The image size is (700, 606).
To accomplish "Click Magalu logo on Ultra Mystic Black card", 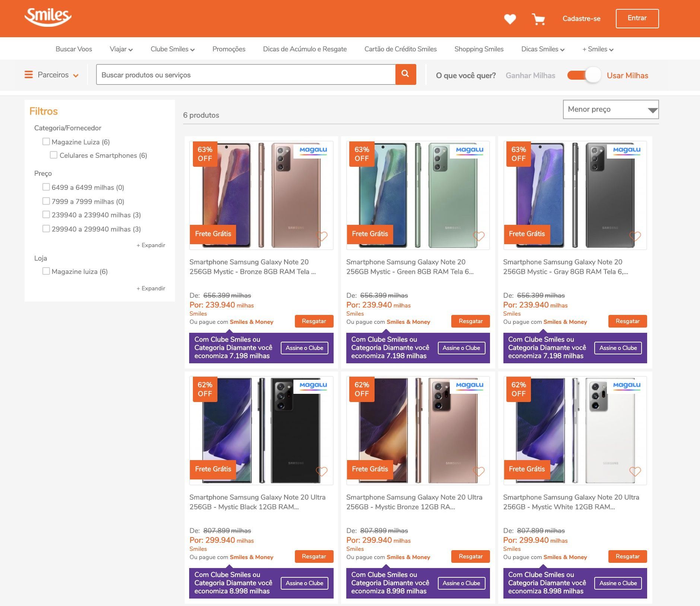I will [313, 386].
